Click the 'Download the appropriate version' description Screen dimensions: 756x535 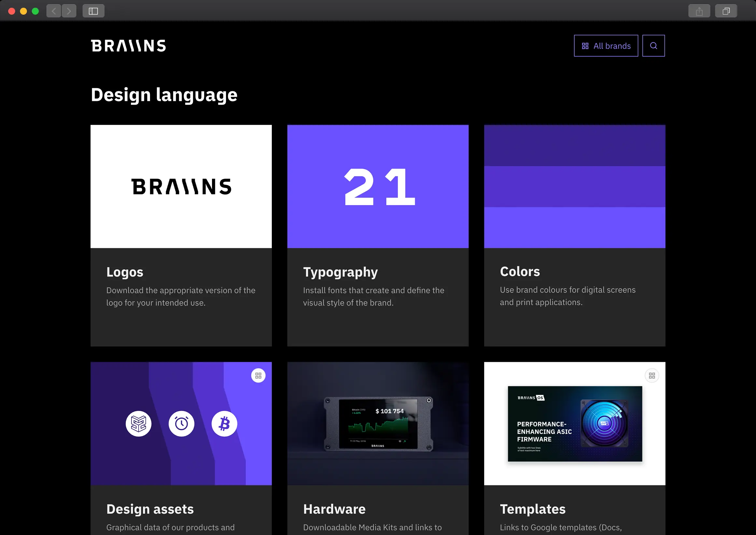181,296
